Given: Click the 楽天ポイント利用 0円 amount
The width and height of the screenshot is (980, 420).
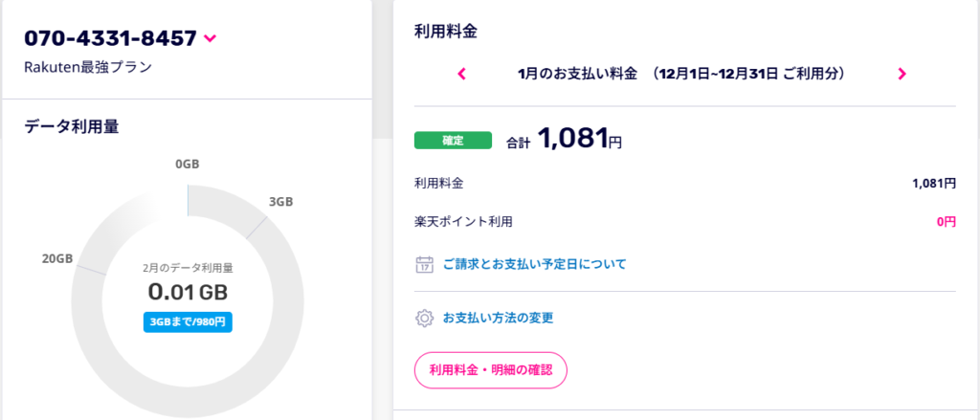Looking at the screenshot, I should click(946, 221).
